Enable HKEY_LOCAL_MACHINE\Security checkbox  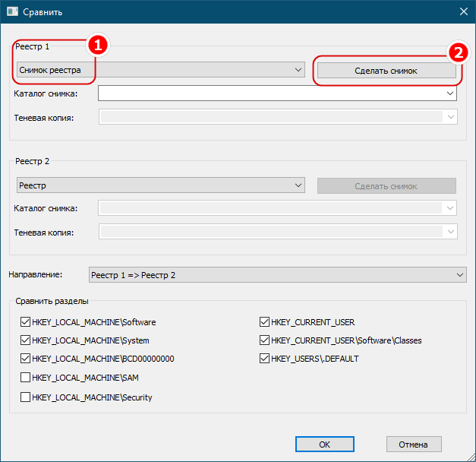(x=25, y=397)
